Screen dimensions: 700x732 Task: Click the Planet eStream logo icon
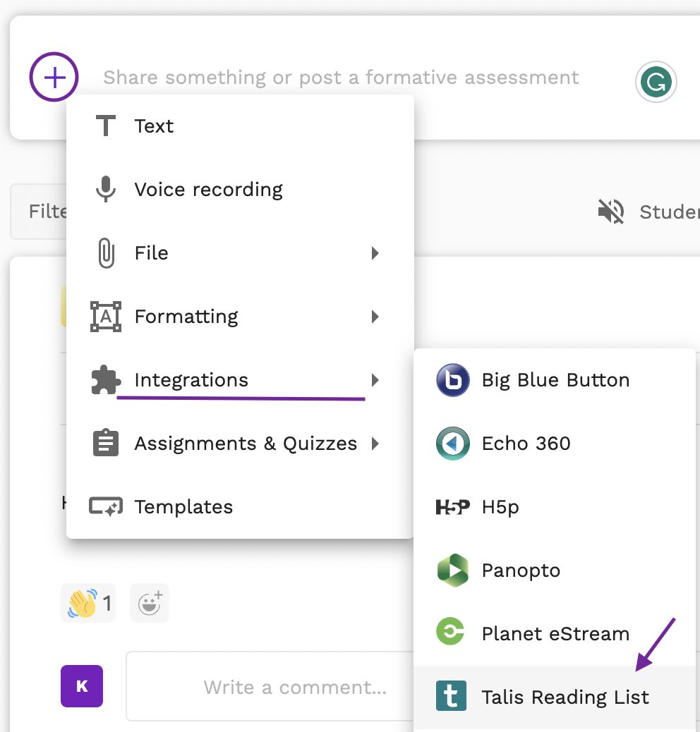[x=451, y=631]
